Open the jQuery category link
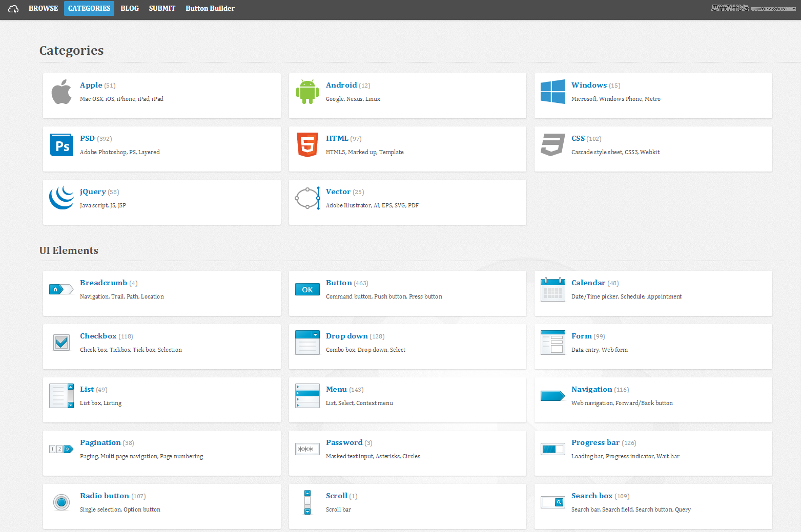801x532 pixels. 93,192
